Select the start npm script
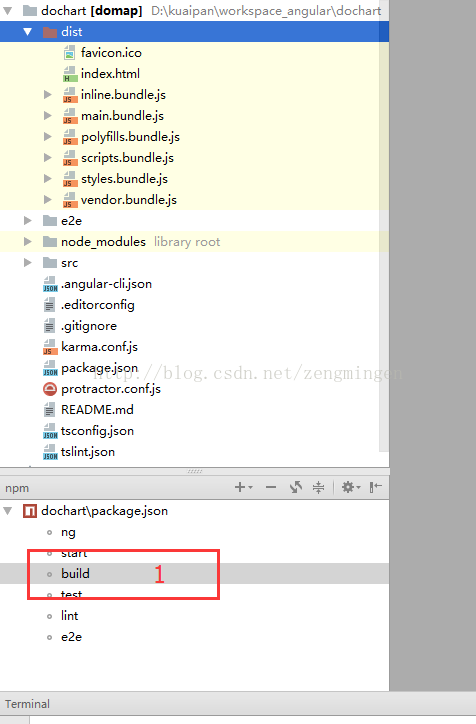The image size is (476, 724). [x=74, y=553]
